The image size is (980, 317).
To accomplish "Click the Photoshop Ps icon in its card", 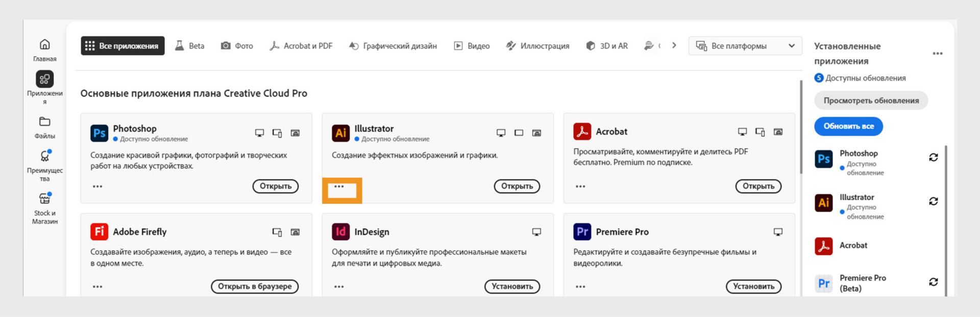I will point(99,133).
